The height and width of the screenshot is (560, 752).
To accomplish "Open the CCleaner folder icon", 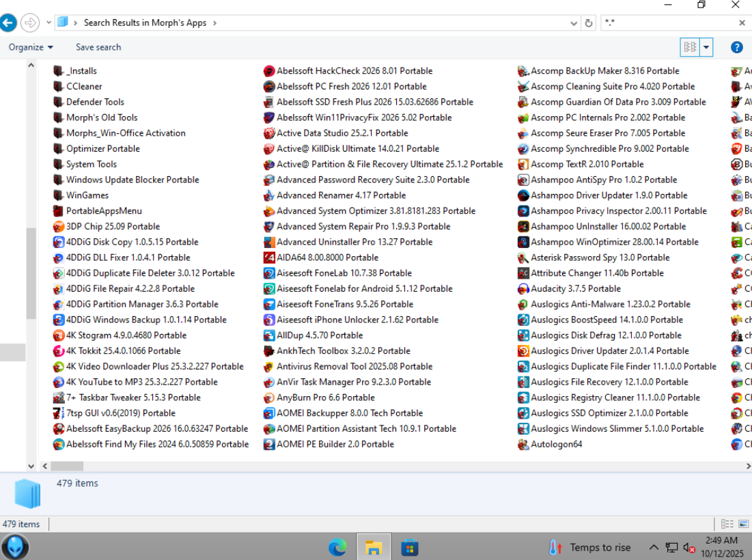I will click(58, 86).
